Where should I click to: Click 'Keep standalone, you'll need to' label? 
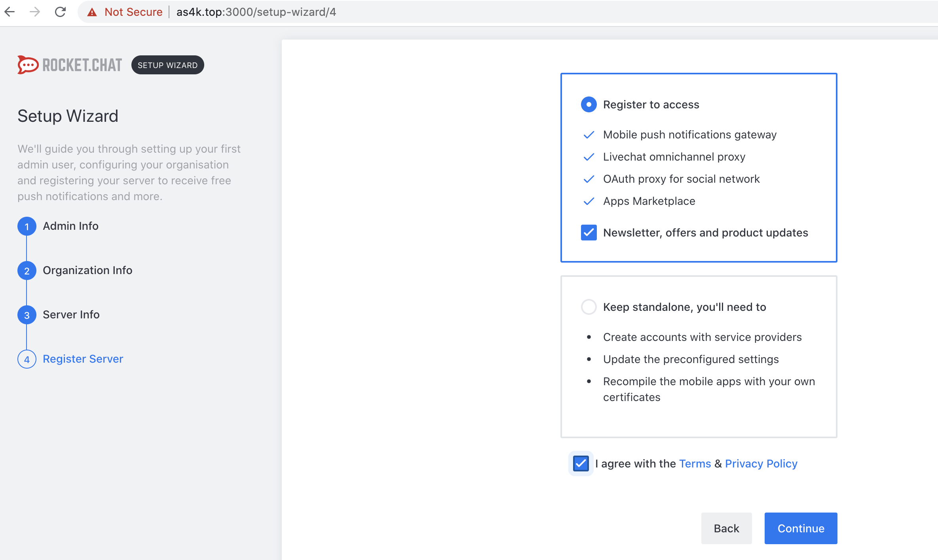[x=684, y=307]
